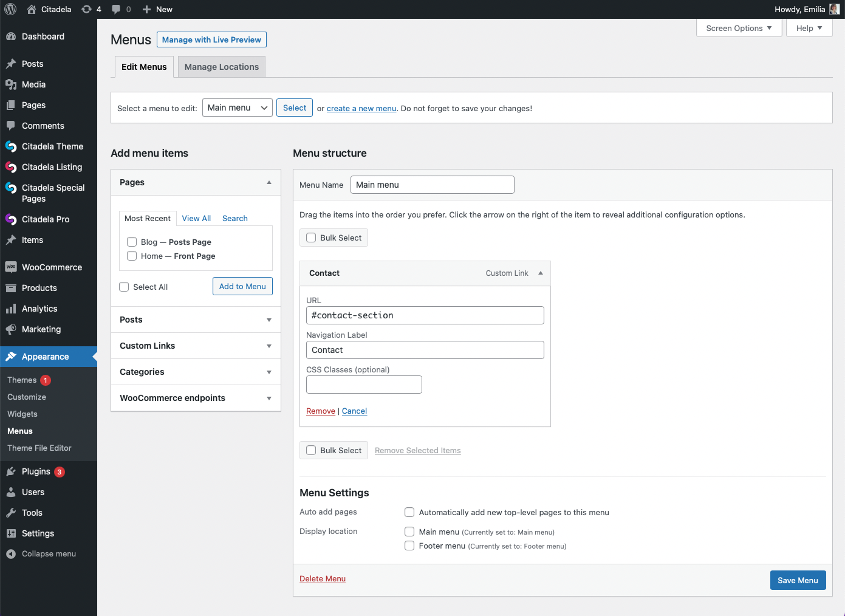The height and width of the screenshot is (616, 845).
Task: Check the Blog — Posts Page checkbox
Action: tap(132, 242)
